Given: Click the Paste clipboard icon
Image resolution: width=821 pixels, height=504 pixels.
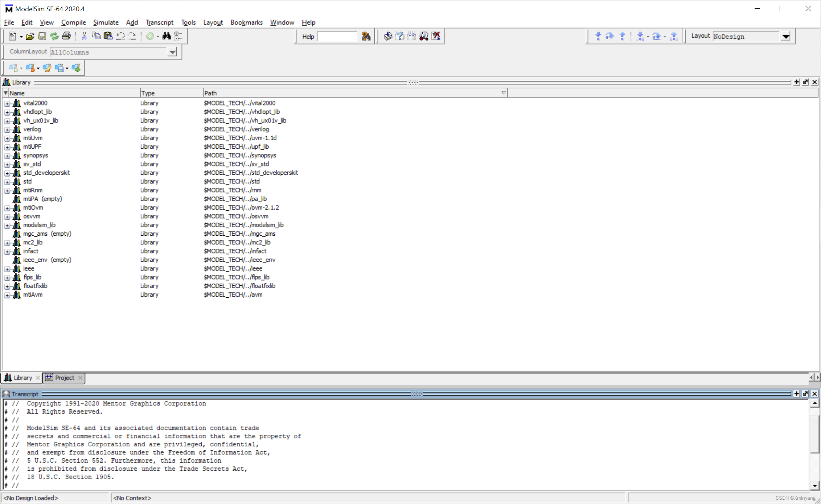Looking at the screenshot, I should [x=108, y=36].
